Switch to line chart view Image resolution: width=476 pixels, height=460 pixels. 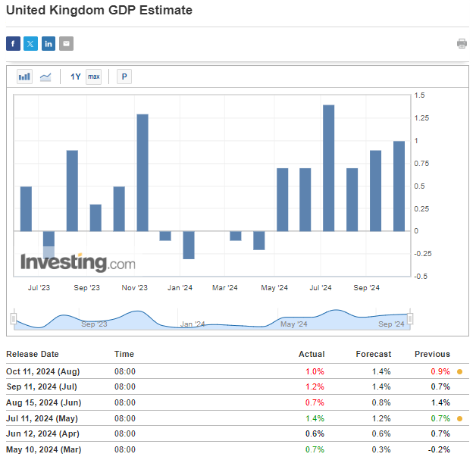[x=45, y=77]
